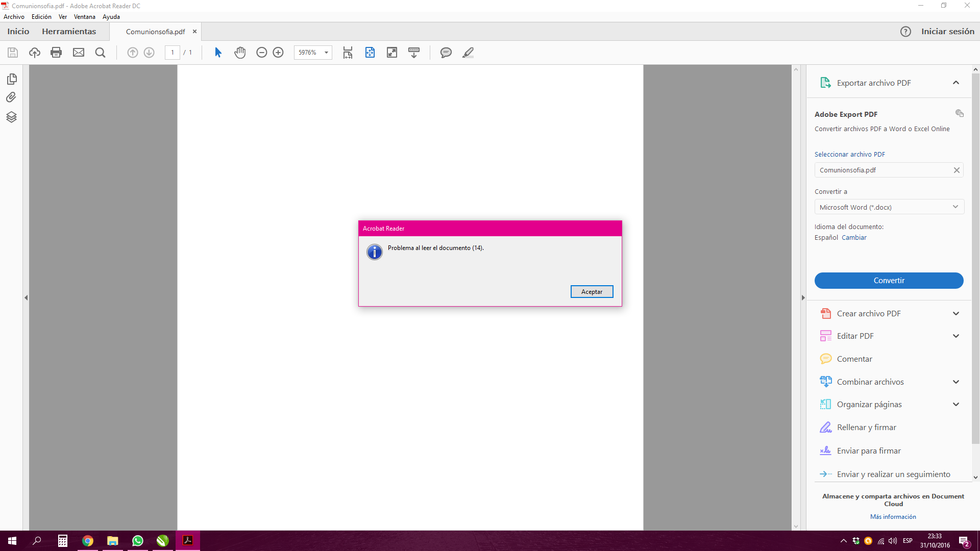Click the page number input field
The image size is (980, 551).
click(x=172, y=53)
